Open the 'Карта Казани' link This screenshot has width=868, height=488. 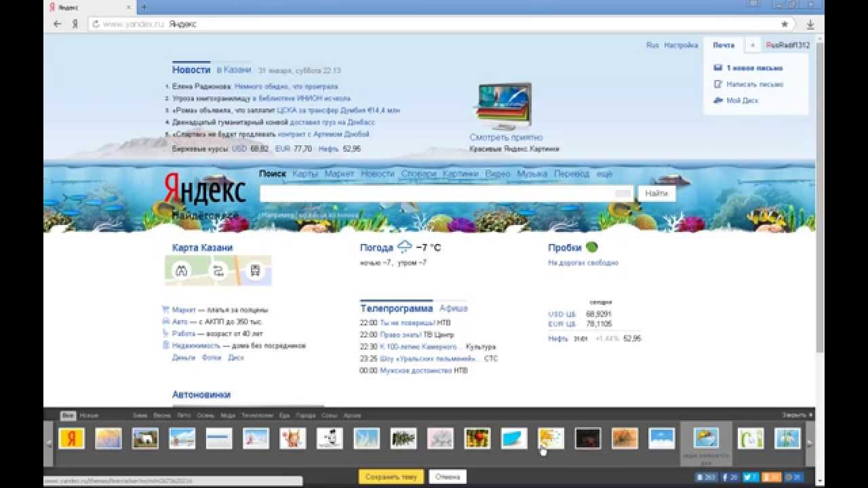(x=202, y=248)
